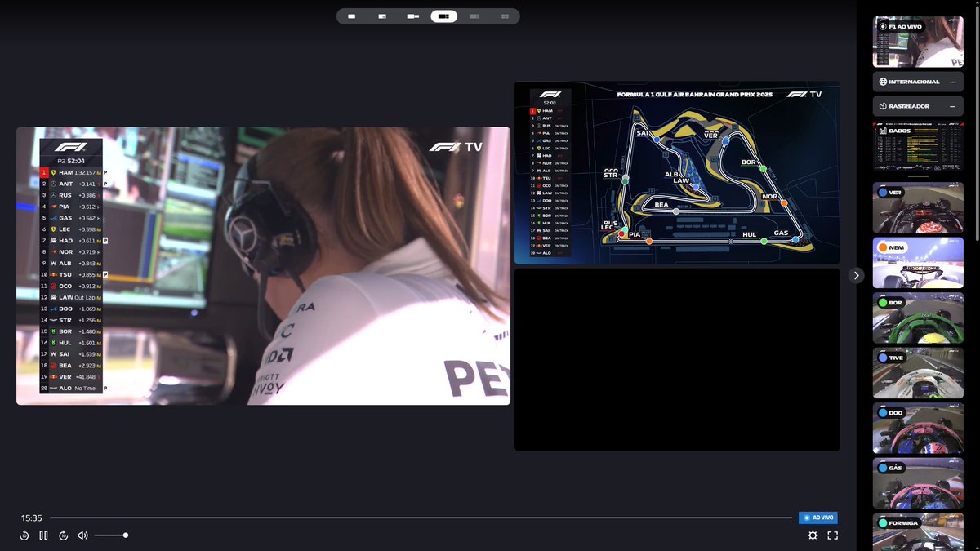
Task: Click the main video feed with engineer
Action: [x=263, y=265]
